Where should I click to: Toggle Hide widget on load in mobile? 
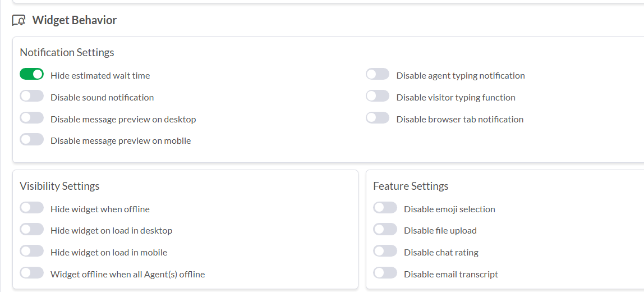click(31, 252)
